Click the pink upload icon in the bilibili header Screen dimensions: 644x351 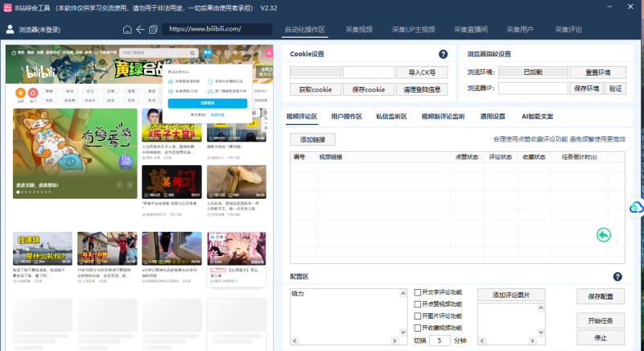click(269, 52)
